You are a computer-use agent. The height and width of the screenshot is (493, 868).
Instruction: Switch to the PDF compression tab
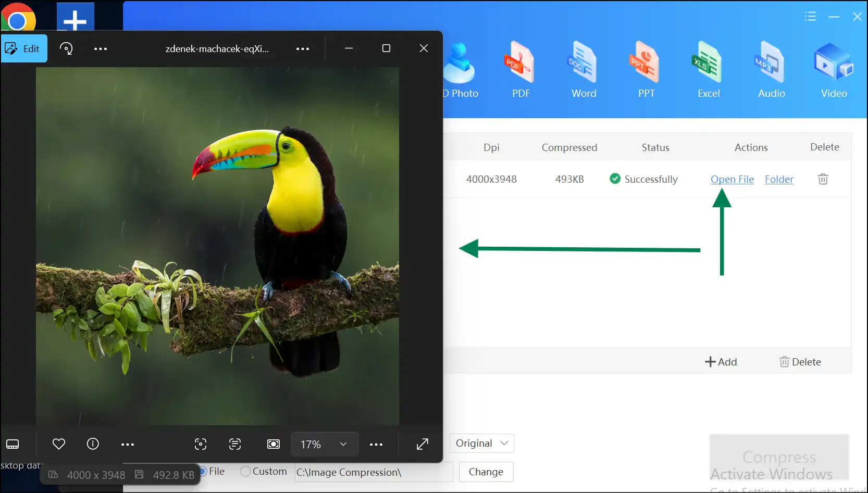[521, 70]
